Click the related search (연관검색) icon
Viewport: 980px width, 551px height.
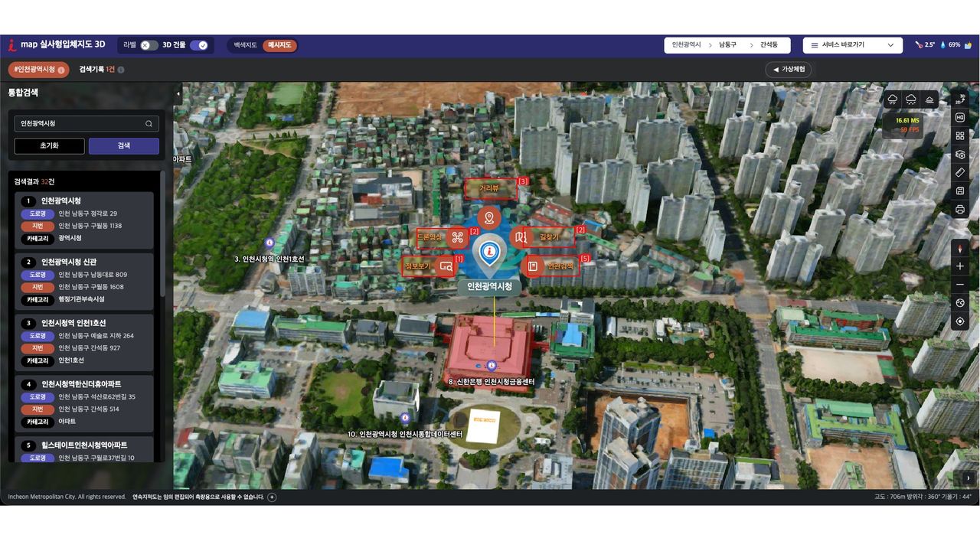point(533,266)
